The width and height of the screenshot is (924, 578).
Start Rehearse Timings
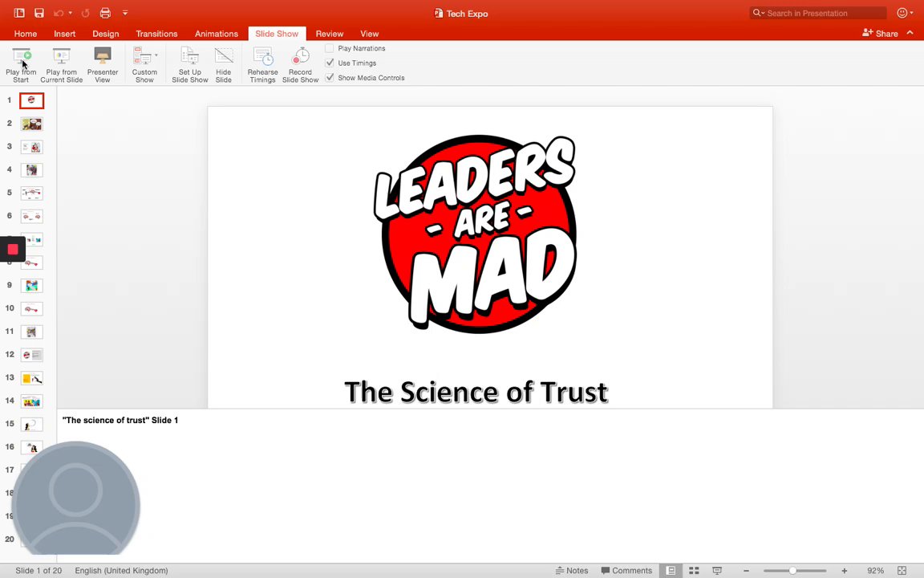pyautogui.click(x=262, y=65)
